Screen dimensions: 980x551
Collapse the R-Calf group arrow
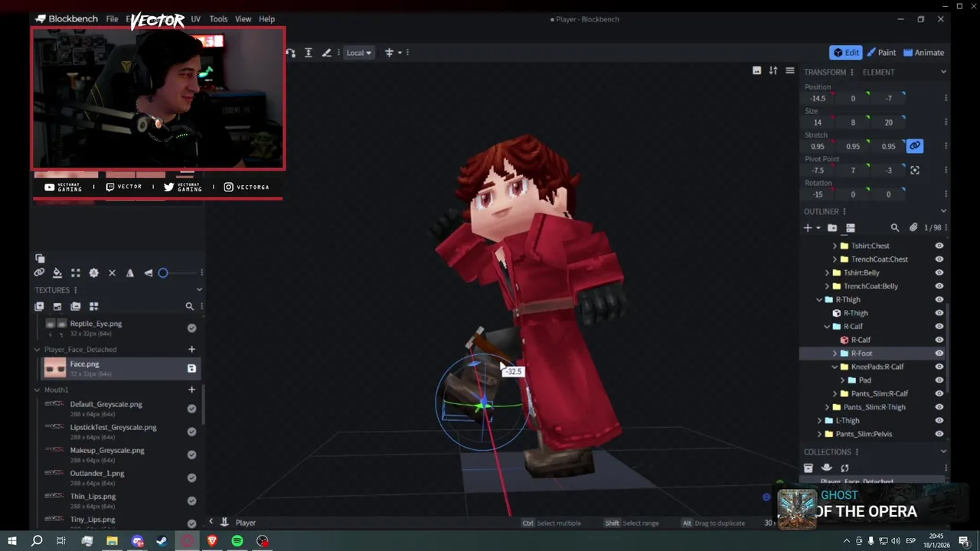pyautogui.click(x=827, y=327)
